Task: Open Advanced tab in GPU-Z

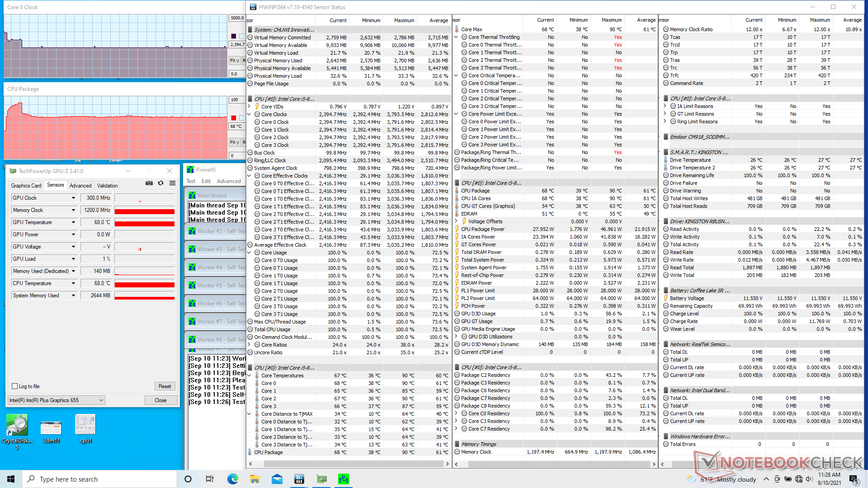Action: [x=80, y=186]
